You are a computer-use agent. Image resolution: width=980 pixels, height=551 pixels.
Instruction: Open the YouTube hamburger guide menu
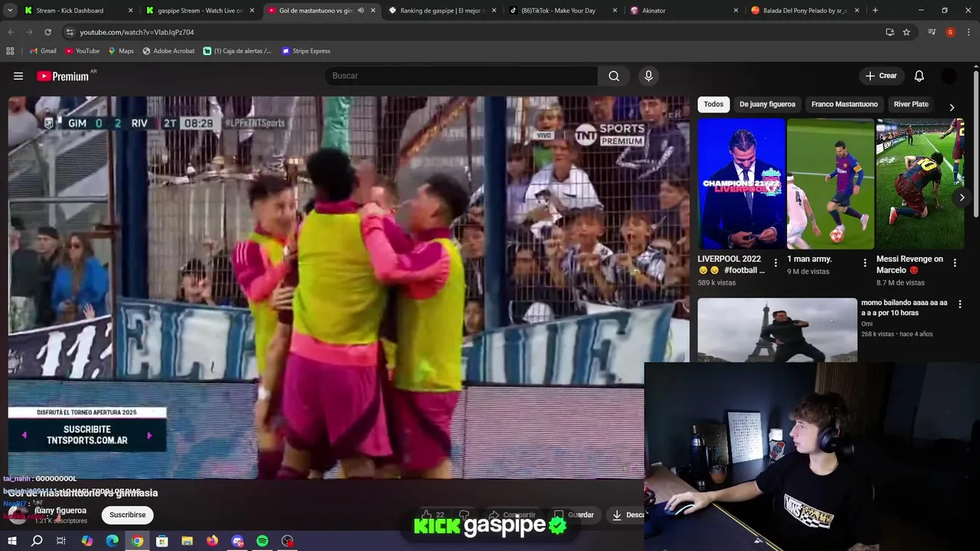(x=18, y=76)
